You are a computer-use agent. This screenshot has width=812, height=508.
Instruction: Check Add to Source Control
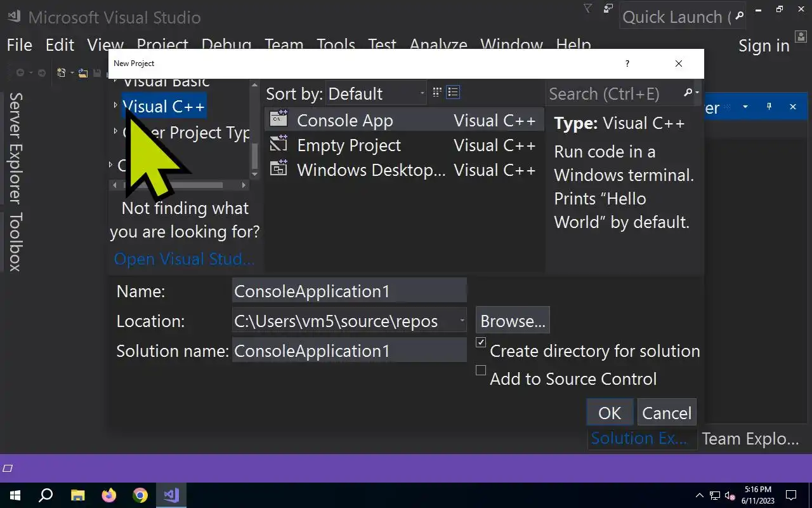pyautogui.click(x=481, y=370)
